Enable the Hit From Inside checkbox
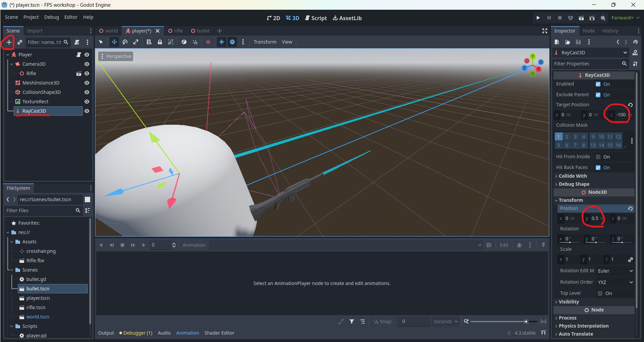This screenshot has width=644, height=342. [x=598, y=157]
